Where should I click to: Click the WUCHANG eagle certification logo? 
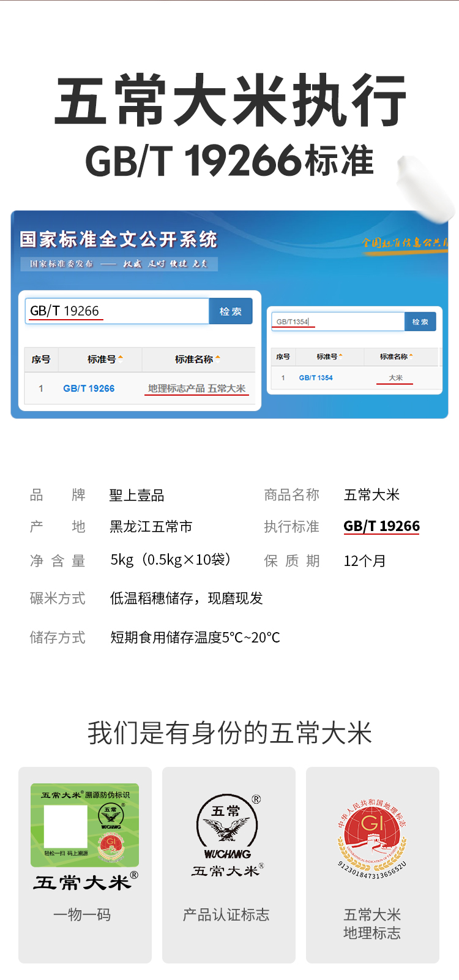point(227,827)
